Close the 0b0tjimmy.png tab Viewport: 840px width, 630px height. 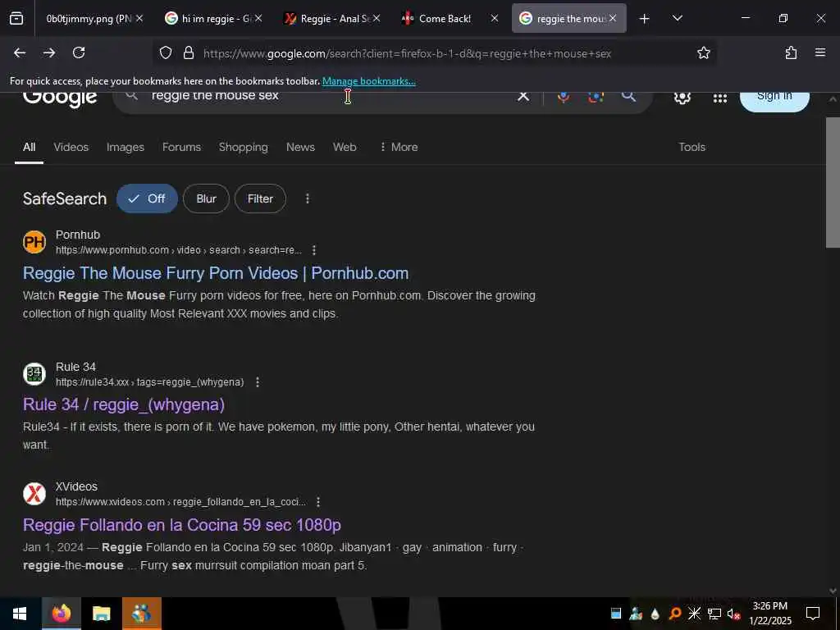coord(139,18)
